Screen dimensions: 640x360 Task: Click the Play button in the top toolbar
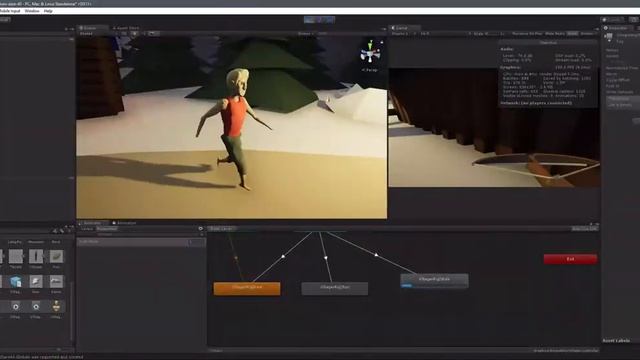pos(309,19)
